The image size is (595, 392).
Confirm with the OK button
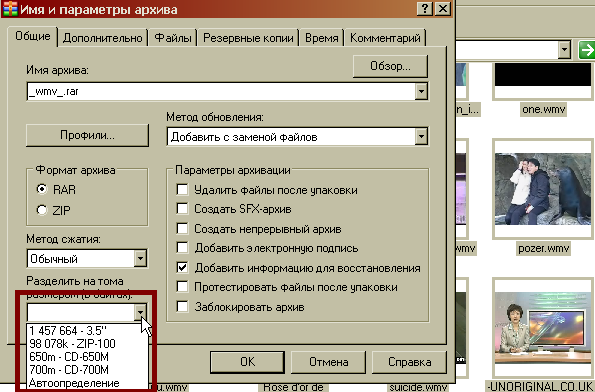click(x=247, y=362)
